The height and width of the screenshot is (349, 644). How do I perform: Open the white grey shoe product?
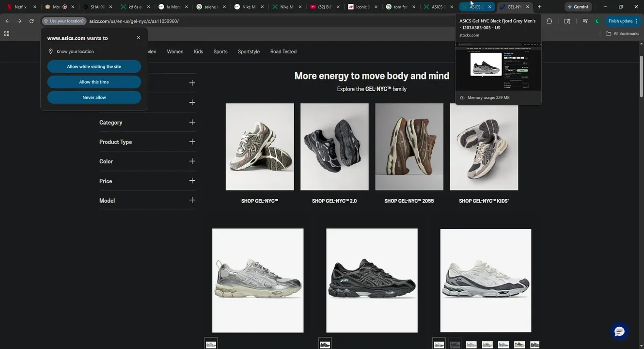(486, 281)
